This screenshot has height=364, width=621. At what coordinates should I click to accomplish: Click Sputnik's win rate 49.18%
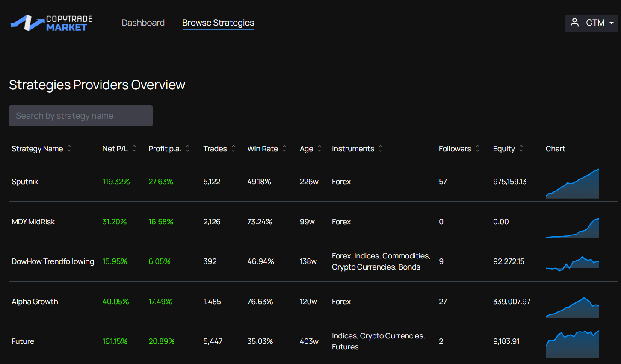[x=259, y=182]
